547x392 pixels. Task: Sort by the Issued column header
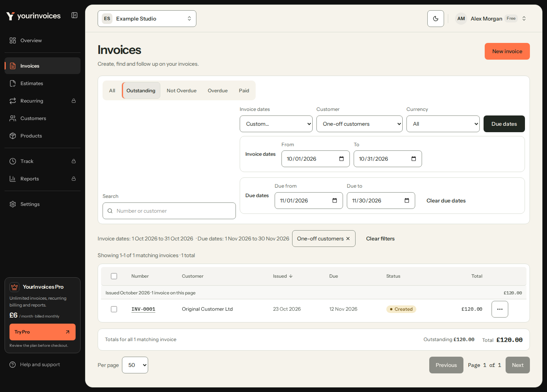pos(283,276)
